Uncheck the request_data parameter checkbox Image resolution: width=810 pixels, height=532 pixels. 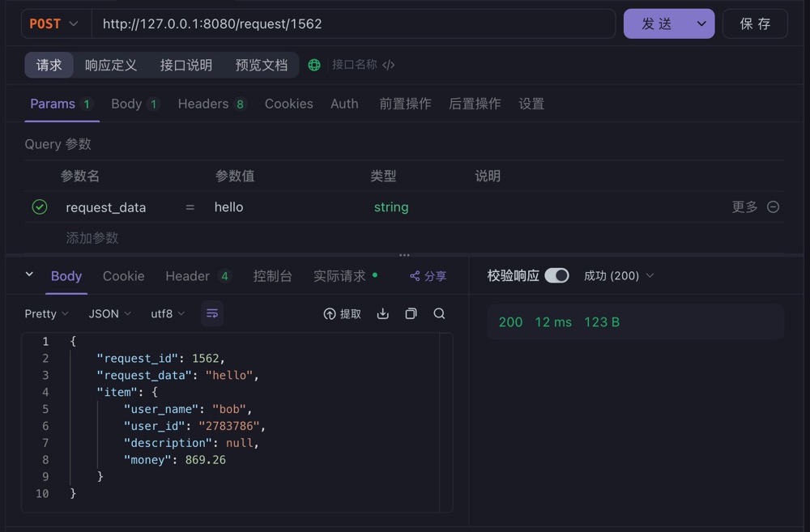39,206
